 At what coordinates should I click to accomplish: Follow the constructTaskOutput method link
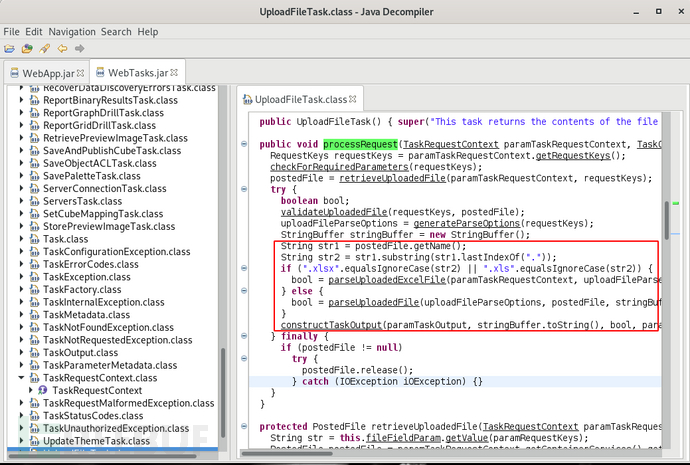[331, 325]
